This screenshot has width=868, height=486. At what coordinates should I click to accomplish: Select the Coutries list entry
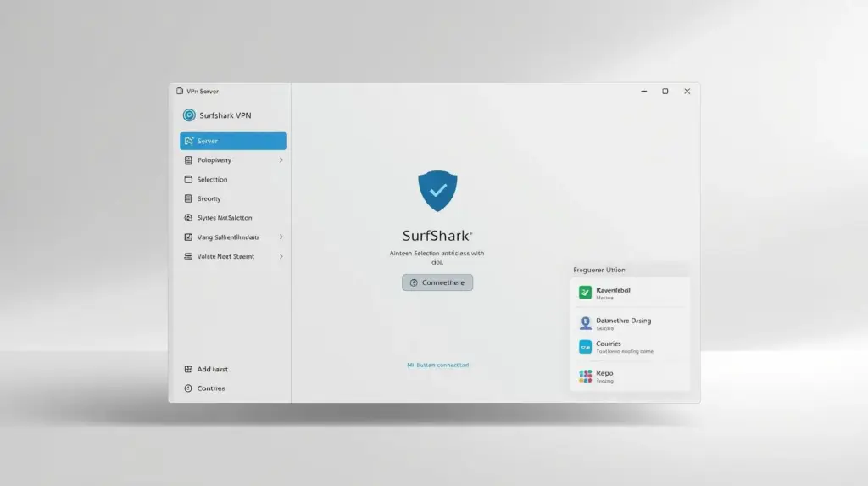point(630,347)
